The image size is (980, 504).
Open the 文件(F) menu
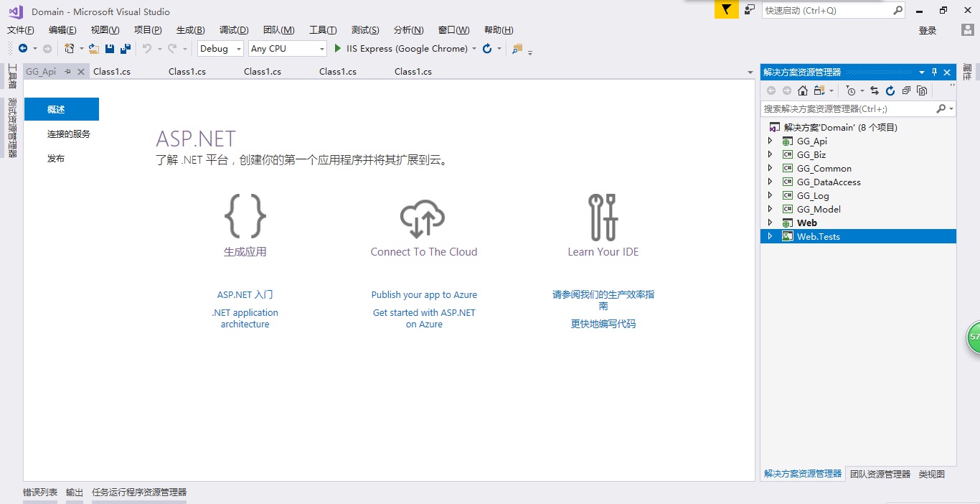(x=21, y=30)
